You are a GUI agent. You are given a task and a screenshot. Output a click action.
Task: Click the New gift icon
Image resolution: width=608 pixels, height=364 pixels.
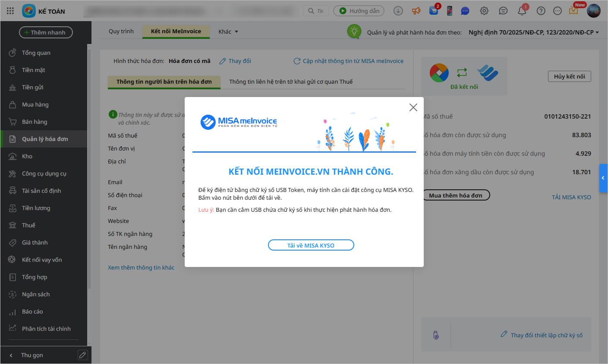[573, 11]
